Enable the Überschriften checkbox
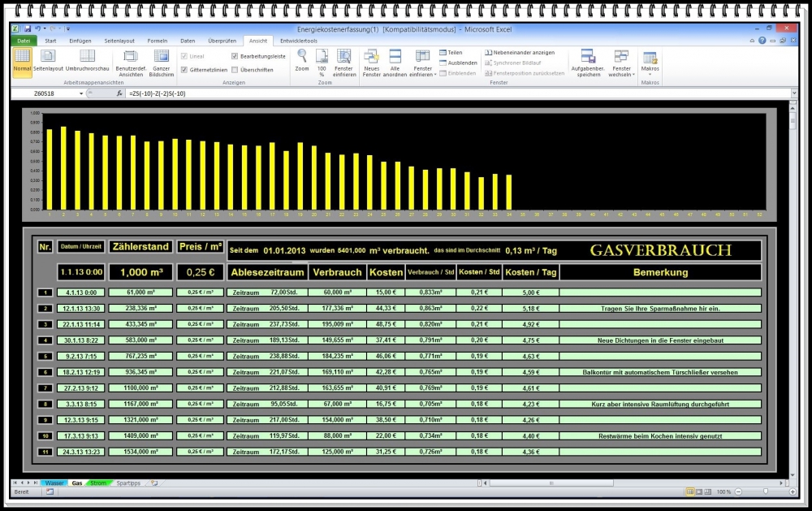812x511 pixels. click(x=235, y=70)
